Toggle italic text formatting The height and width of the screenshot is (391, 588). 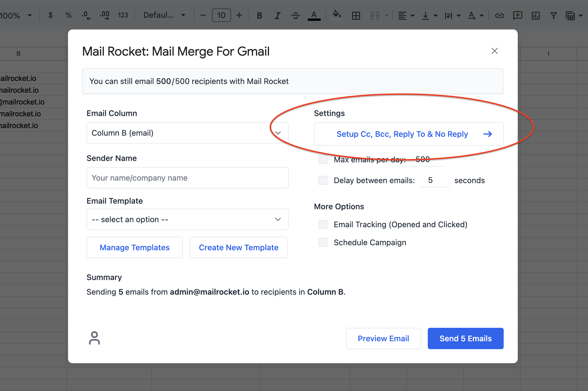pos(277,15)
